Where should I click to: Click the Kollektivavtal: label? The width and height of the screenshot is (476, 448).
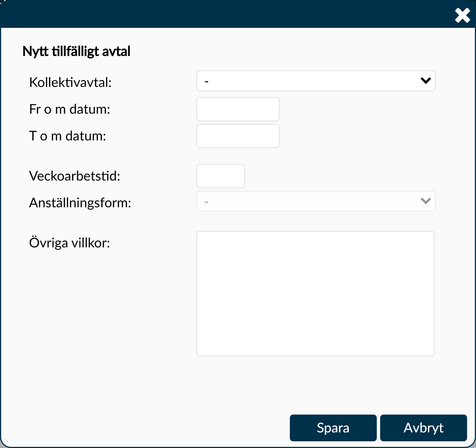(70, 82)
